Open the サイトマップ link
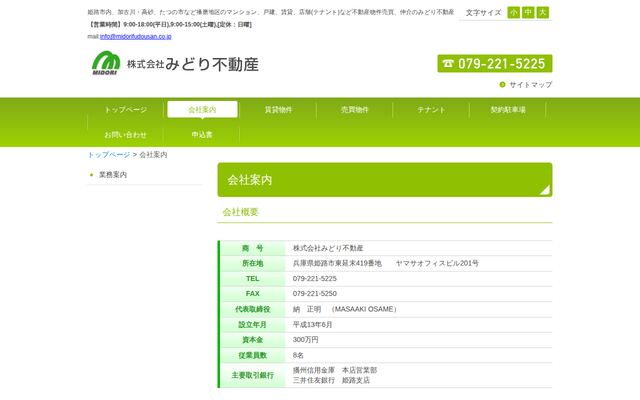 pos(531,84)
